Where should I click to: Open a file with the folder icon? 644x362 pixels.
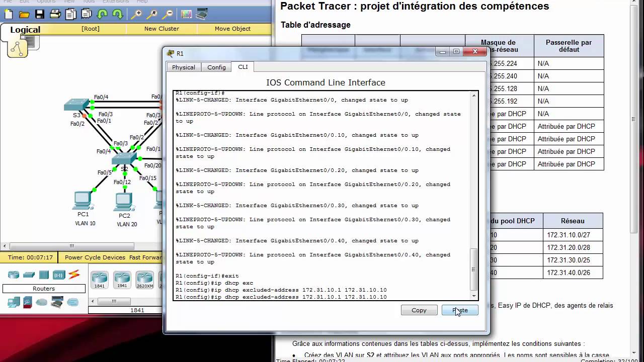point(24,14)
